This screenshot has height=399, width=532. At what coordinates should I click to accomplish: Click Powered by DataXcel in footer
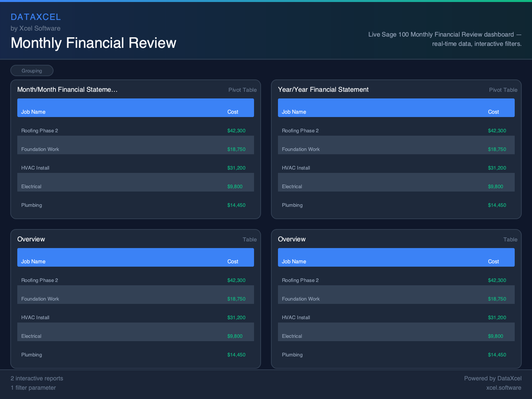click(x=493, y=378)
